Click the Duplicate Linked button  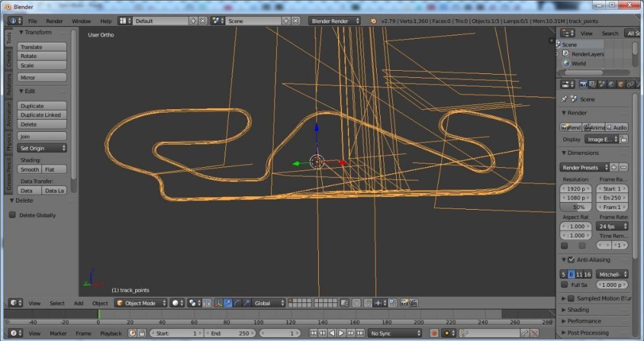43,115
